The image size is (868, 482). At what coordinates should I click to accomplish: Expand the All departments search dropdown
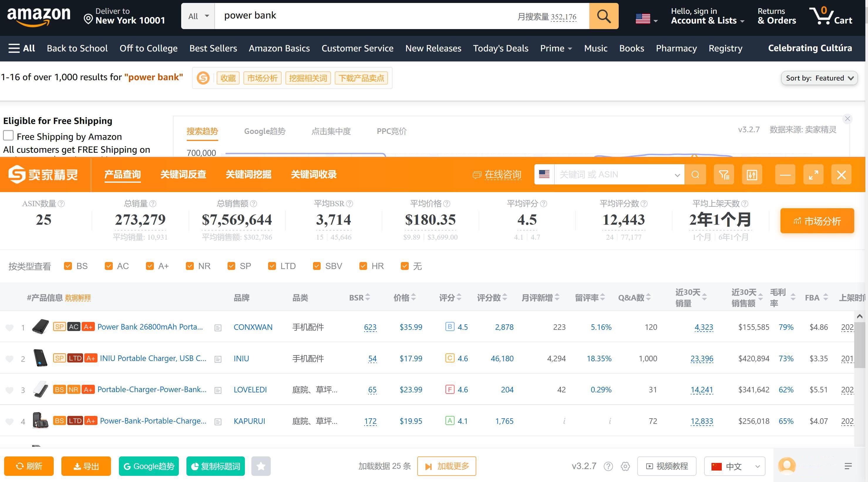[x=198, y=16]
